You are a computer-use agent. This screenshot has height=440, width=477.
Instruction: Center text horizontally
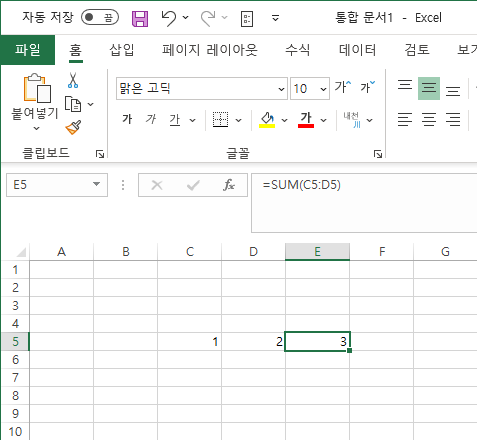pyautogui.click(x=429, y=119)
